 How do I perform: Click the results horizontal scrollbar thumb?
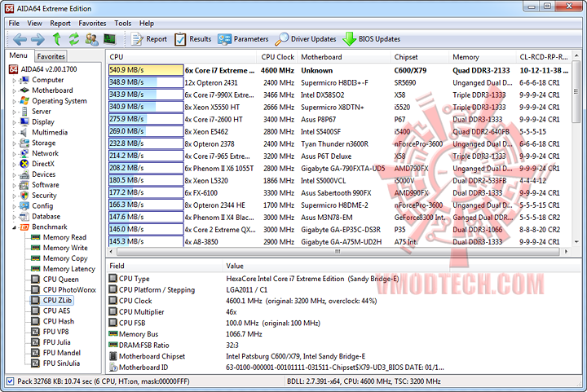[338, 251]
